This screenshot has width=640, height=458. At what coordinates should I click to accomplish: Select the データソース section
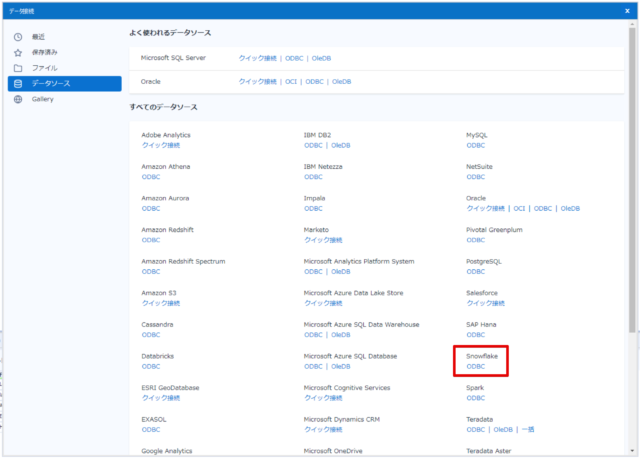pos(64,84)
